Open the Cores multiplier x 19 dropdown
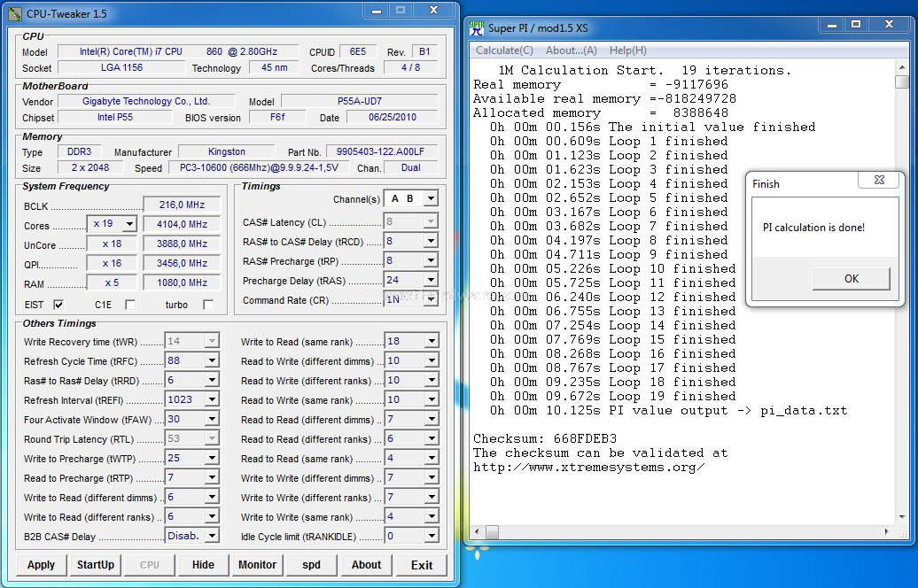 [130, 223]
